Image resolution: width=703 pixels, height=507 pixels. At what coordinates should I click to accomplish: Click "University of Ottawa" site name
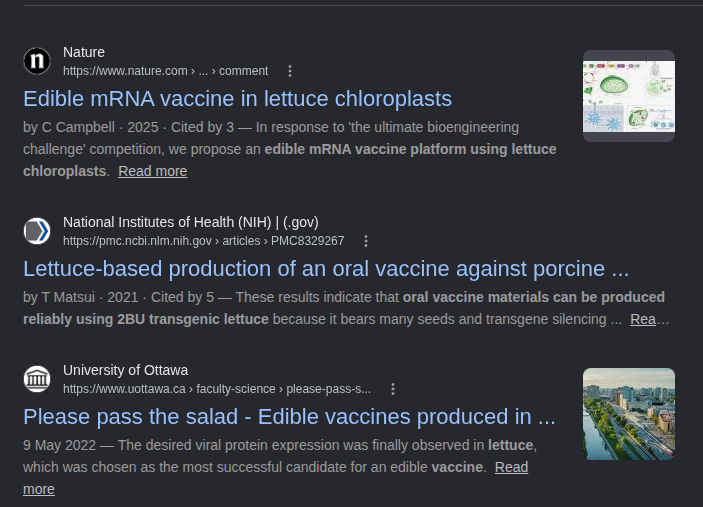126,370
